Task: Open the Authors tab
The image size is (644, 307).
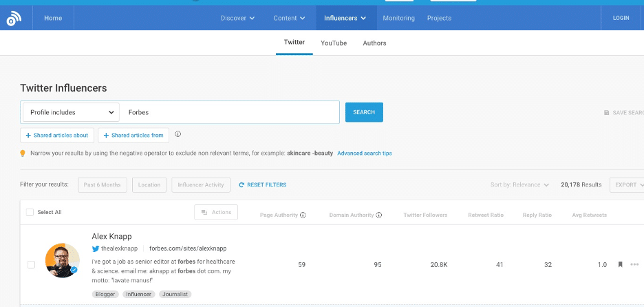Action: coord(374,43)
